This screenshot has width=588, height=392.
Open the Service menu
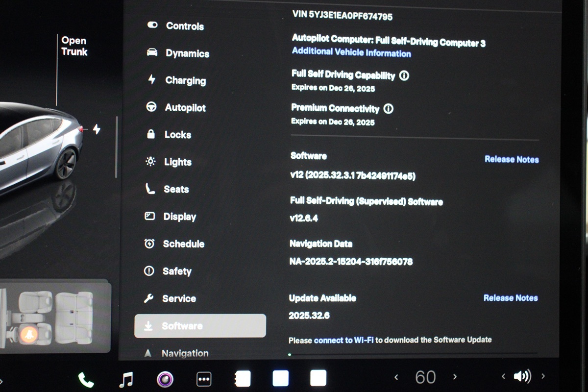tap(170, 298)
